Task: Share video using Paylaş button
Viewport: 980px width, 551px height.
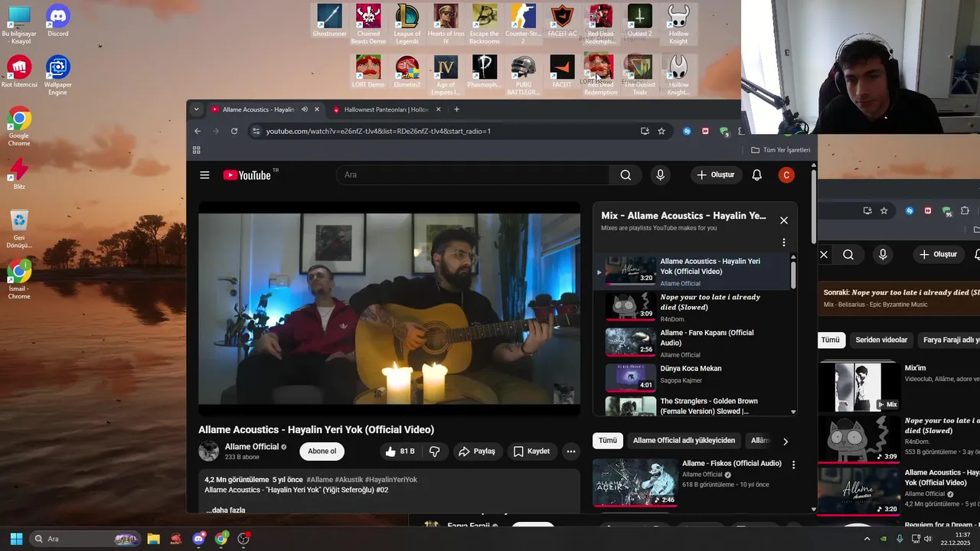Action: coord(476,452)
